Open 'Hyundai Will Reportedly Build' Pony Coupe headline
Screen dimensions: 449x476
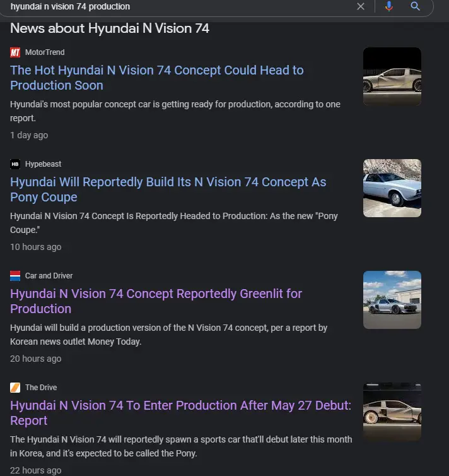click(168, 189)
